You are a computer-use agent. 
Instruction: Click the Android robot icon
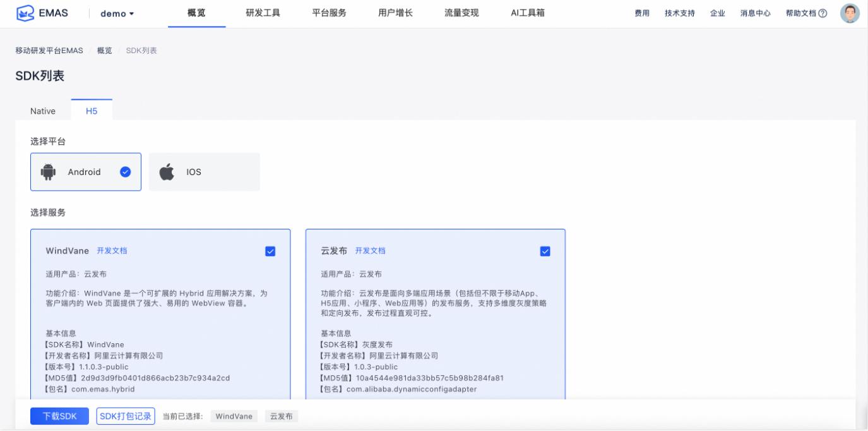[x=48, y=172]
